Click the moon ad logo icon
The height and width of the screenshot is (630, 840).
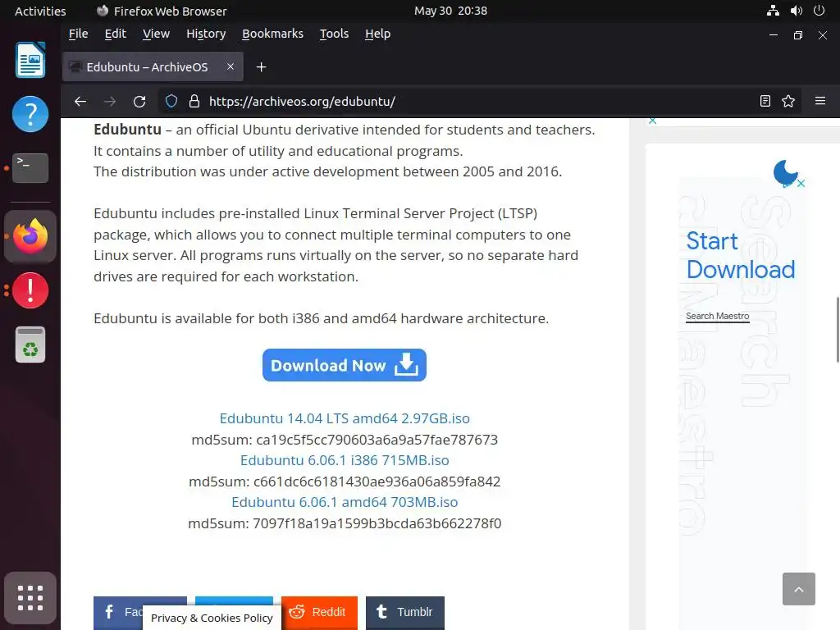coord(785,173)
